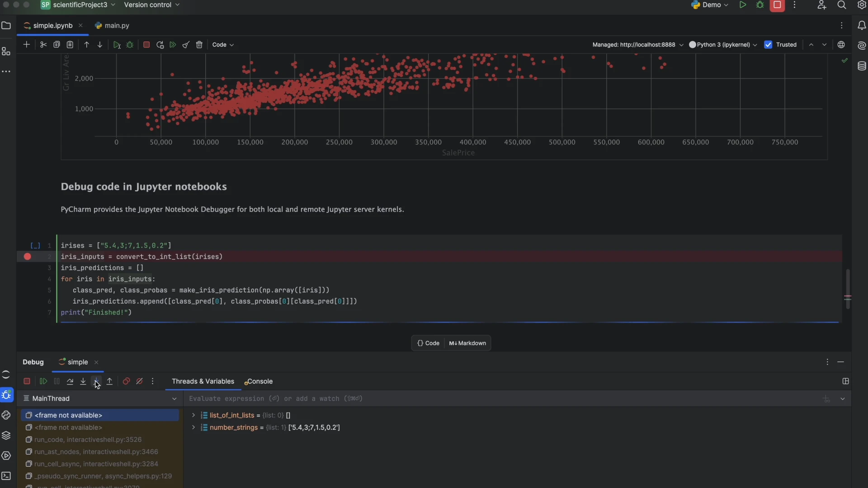
Task: Move the cell up with the arrow
Action: 87,45
